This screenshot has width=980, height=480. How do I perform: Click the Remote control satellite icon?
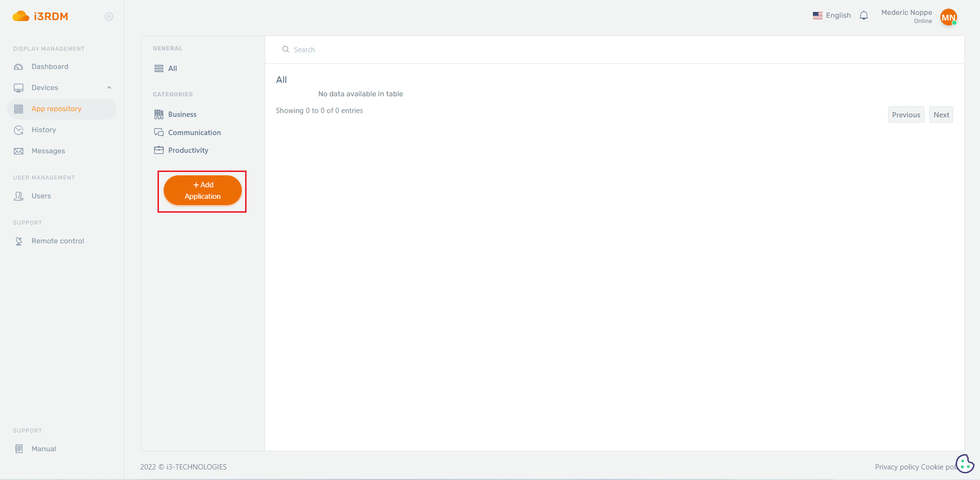click(x=19, y=241)
